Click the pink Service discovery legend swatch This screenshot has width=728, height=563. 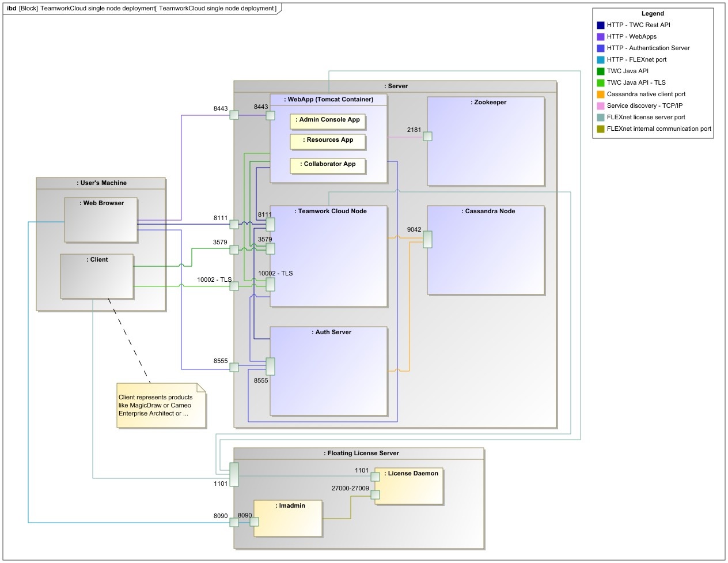(x=601, y=106)
